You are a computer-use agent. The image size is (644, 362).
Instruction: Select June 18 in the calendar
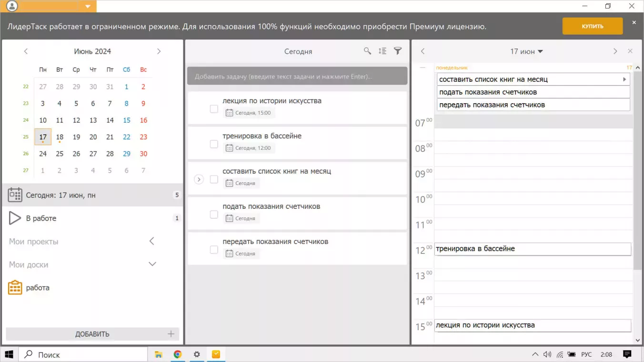[x=60, y=137]
